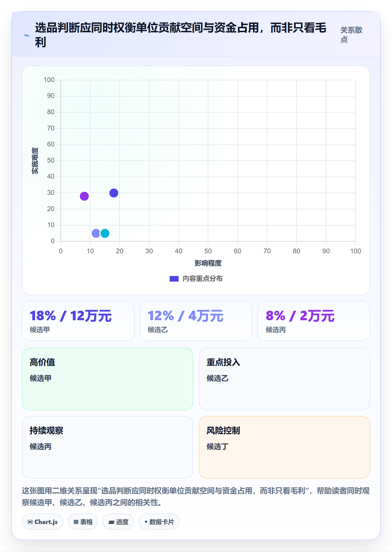Open the orange 风险控制 quadrant card
The height and width of the screenshot is (552, 392).
tap(284, 447)
